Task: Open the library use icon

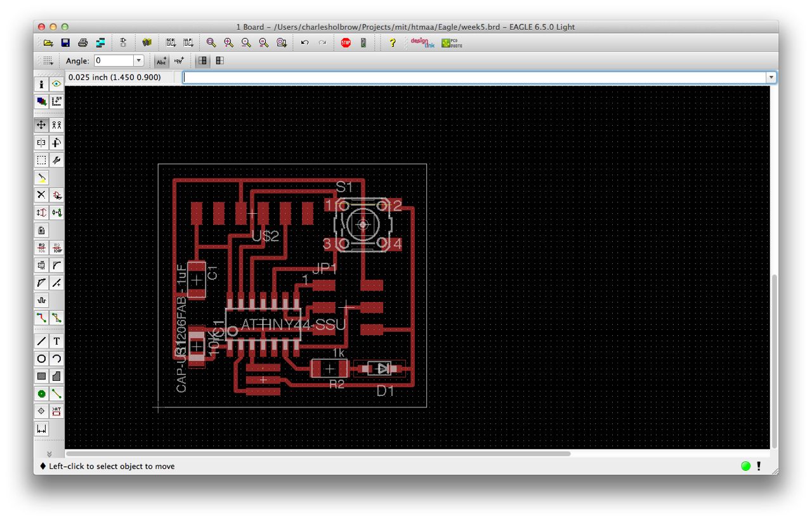Action: [147, 43]
